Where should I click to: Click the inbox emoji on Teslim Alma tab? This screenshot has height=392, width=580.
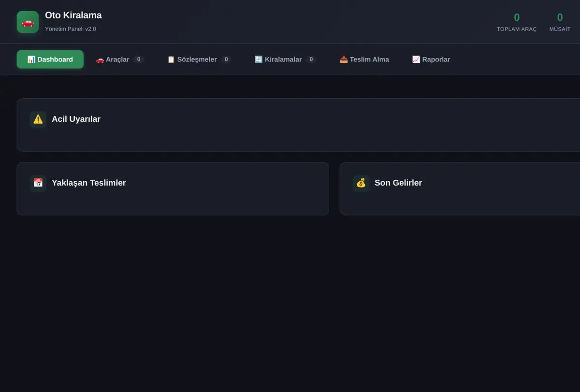pyautogui.click(x=344, y=59)
